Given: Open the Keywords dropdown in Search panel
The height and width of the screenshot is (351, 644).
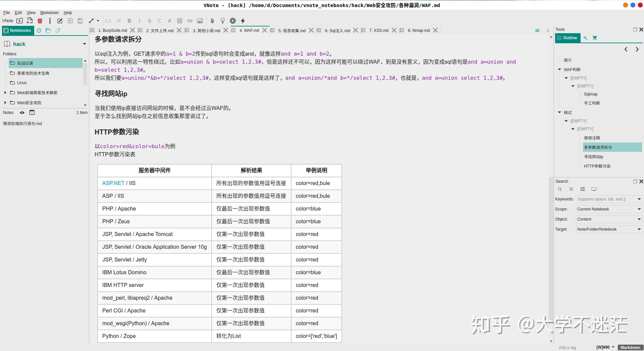Looking at the screenshot, I should 639,199.
